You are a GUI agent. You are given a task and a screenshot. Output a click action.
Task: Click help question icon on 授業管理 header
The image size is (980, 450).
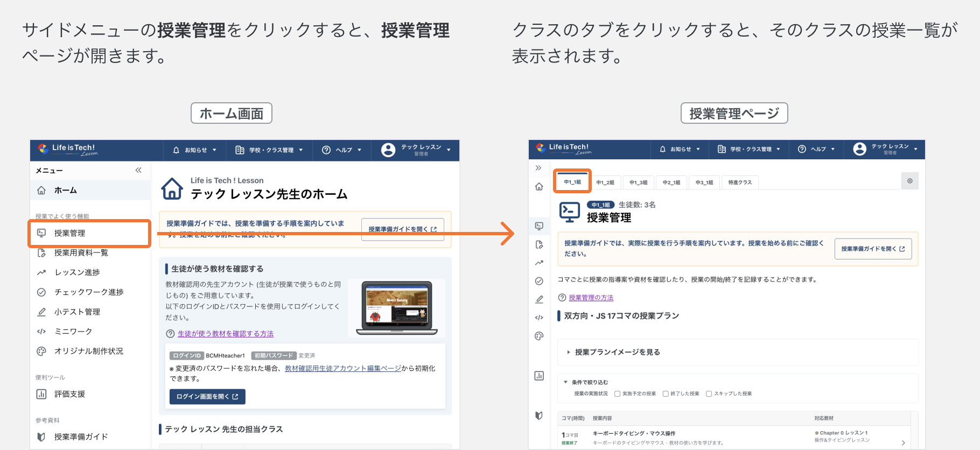coord(802,149)
